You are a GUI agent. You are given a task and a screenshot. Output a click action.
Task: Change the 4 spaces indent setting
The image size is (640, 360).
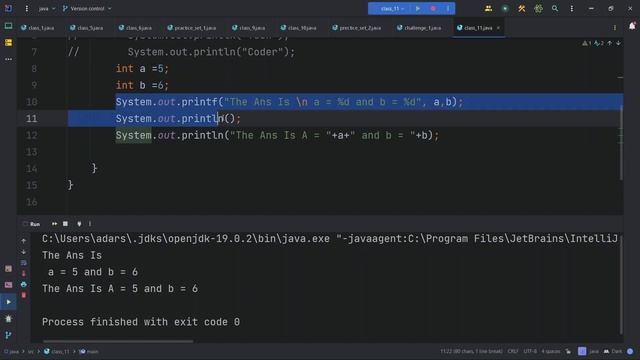click(551, 351)
